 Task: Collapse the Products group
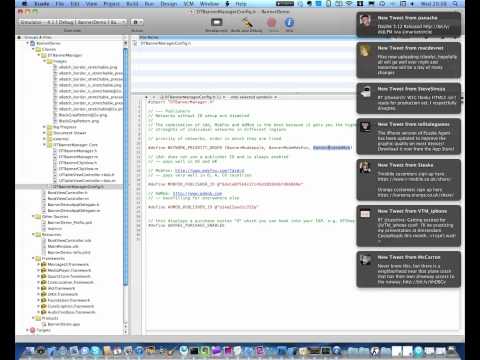[x=33, y=318]
